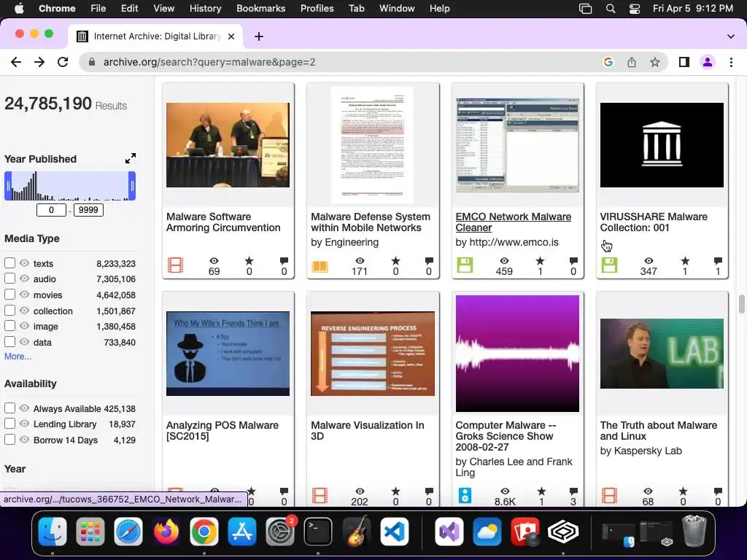Click the start year field showing 0
The image size is (747, 560).
coord(51,210)
